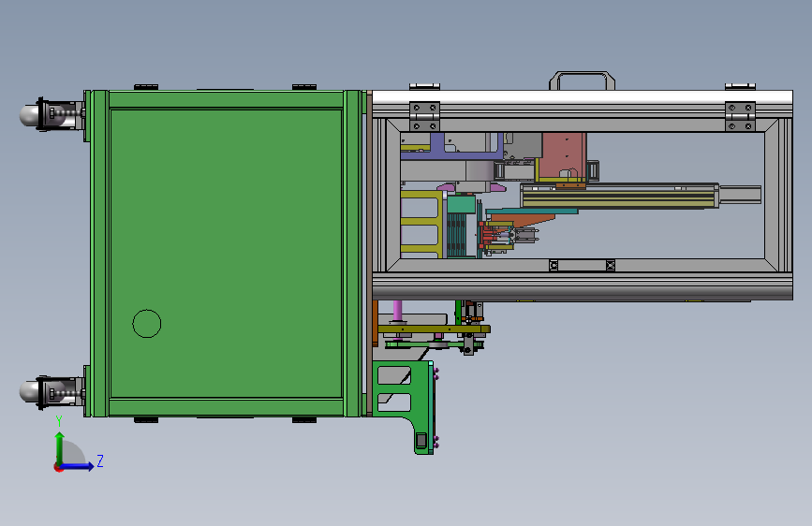Click the 'Z' axis label

point(100,460)
